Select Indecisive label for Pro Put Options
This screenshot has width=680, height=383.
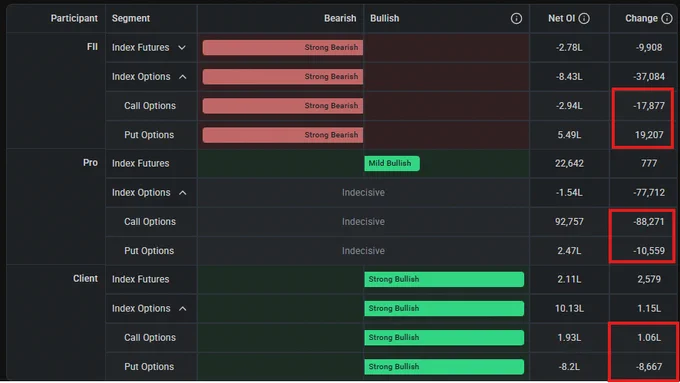[x=363, y=251]
